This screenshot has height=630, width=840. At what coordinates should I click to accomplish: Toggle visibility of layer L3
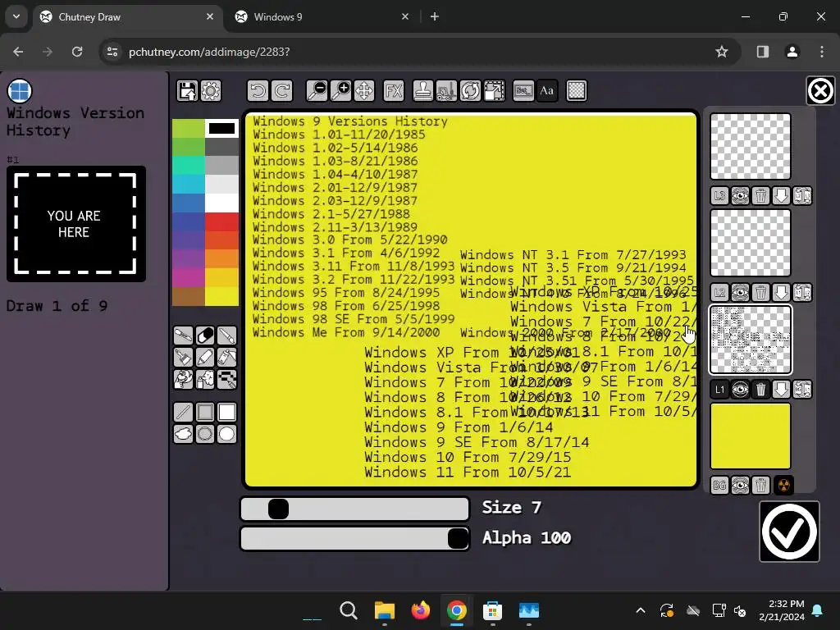point(741,196)
